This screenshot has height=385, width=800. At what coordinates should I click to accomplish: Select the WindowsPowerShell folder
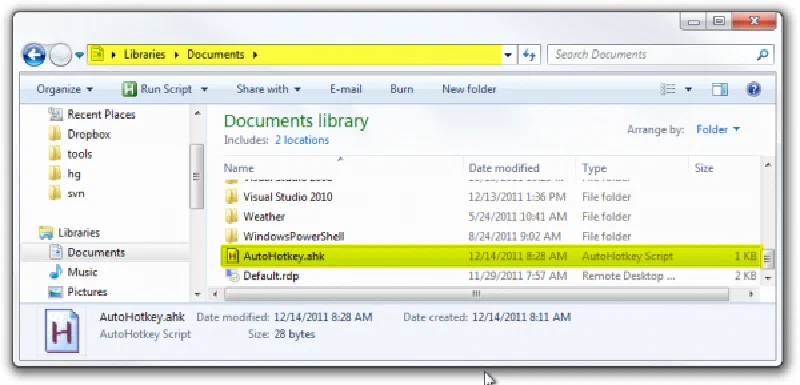pos(293,237)
